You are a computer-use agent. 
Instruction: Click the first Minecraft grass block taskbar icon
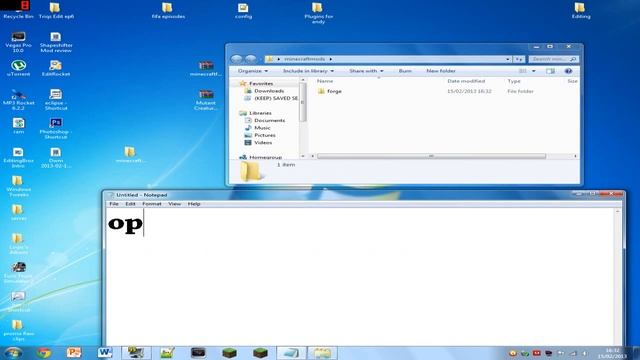coord(229,353)
